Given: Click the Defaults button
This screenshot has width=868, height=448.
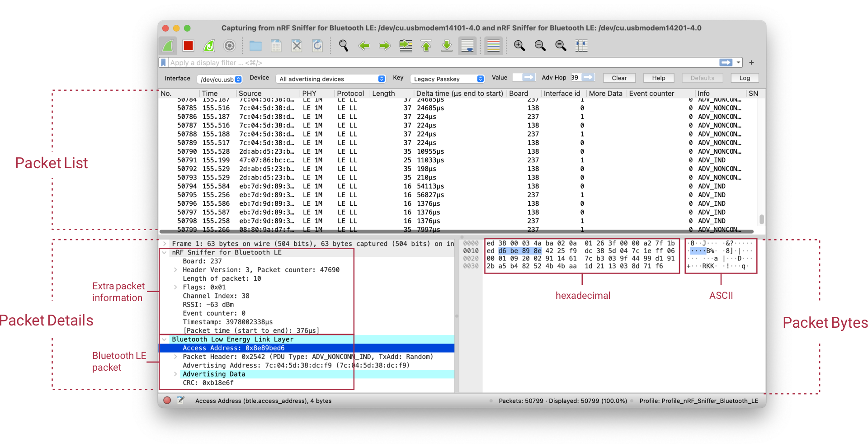Looking at the screenshot, I should [x=703, y=78].
